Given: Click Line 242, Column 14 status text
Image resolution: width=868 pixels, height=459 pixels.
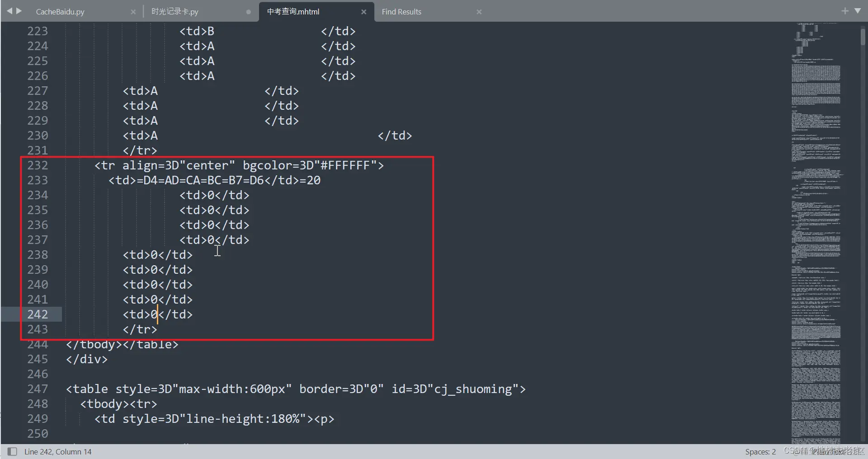Looking at the screenshot, I should (58, 451).
